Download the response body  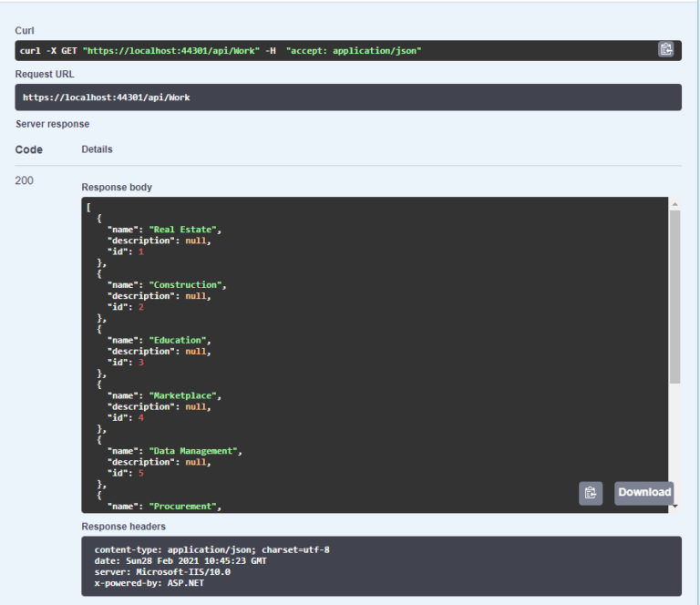click(643, 493)
